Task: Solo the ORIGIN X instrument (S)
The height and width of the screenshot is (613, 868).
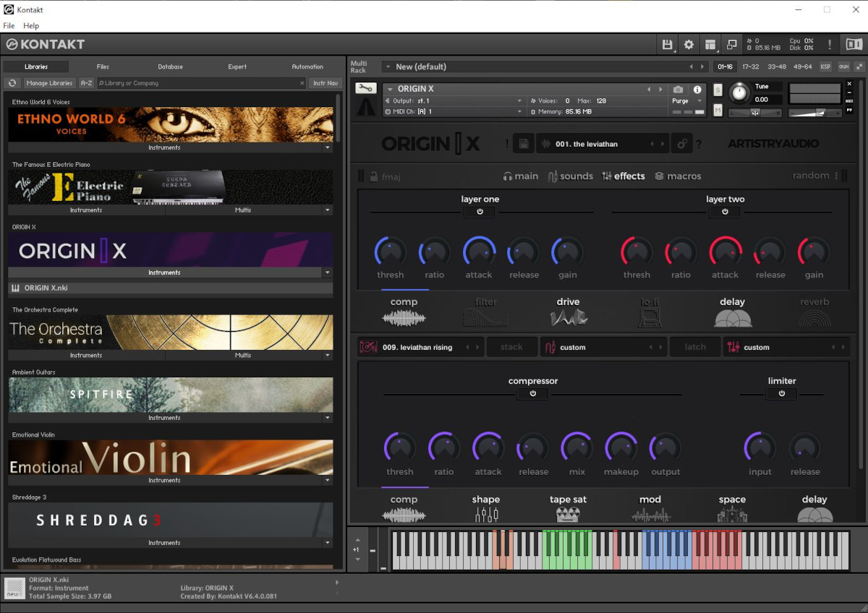Action: 718,90
